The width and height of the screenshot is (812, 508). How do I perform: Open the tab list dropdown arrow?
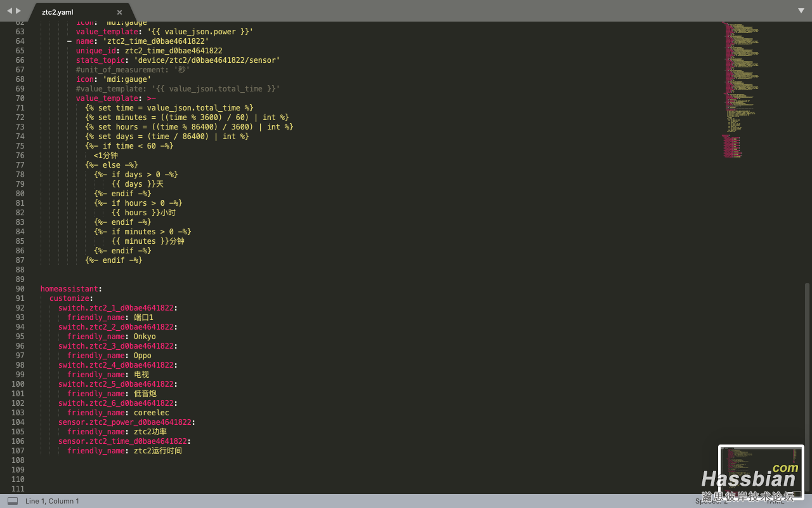[801, 11]
